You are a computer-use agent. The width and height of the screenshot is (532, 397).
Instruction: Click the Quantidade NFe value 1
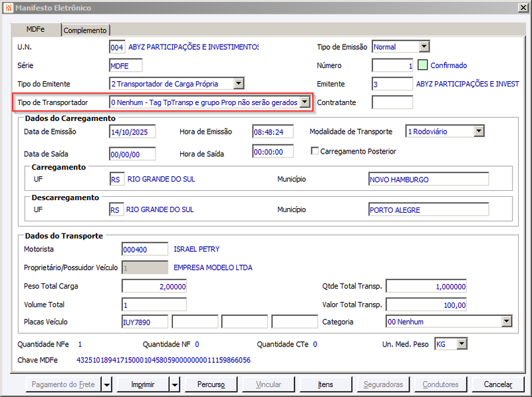click(x=80, y=344)
